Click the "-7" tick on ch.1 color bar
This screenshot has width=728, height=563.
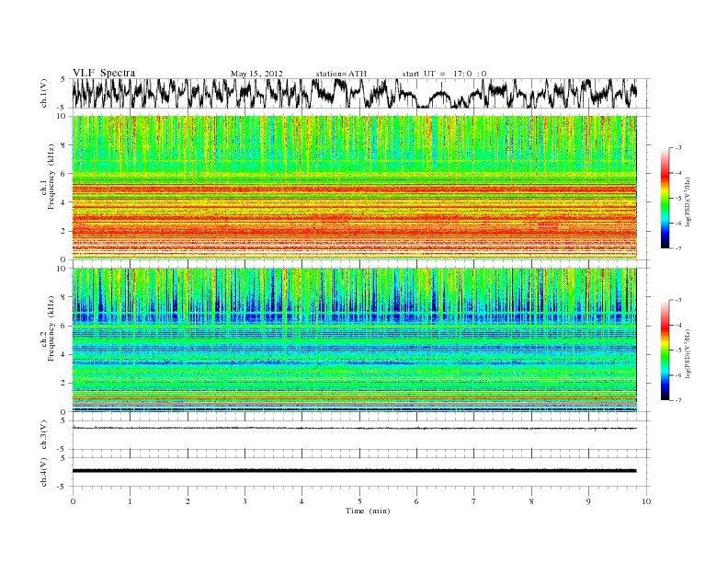[678, 248]
